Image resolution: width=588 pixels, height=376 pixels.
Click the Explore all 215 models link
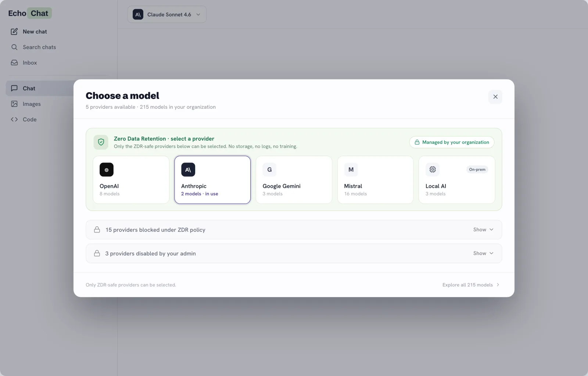(471, 285)
